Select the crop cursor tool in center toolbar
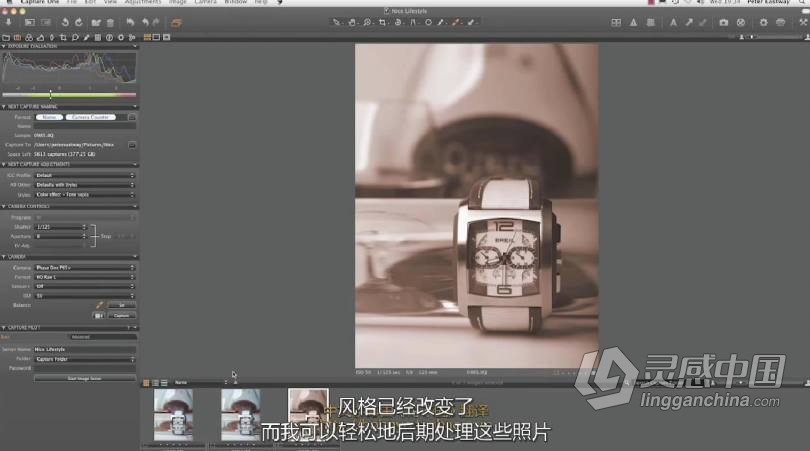The image size is (810, 451). (x=382, y=22)
